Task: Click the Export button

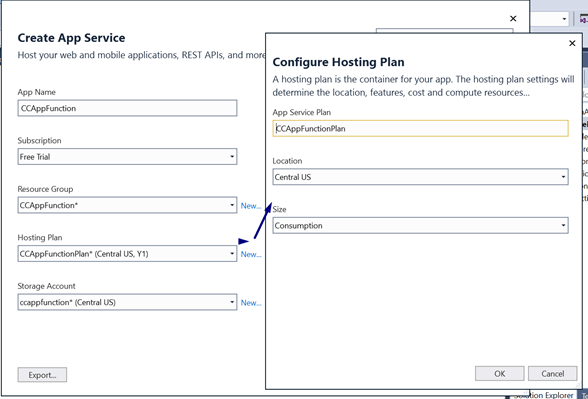Action: 42,375
